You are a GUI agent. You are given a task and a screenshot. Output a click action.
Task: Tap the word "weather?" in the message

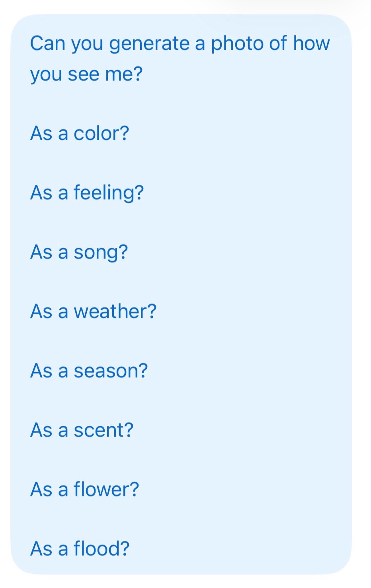115,311
